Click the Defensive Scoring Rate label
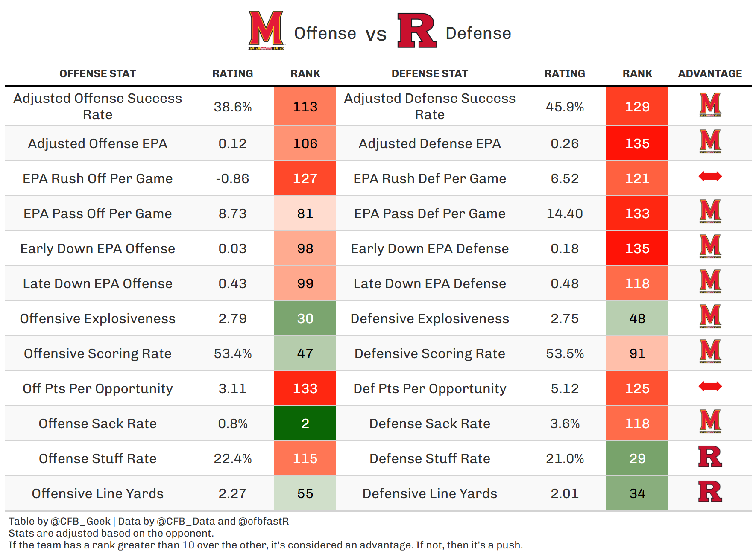756x560 pixels. point(430,353)
